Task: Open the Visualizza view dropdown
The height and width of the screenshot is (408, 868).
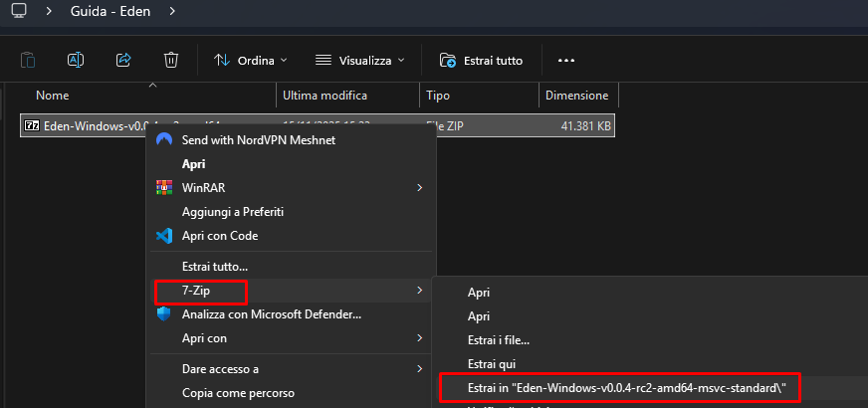Action: pos(359,61)
